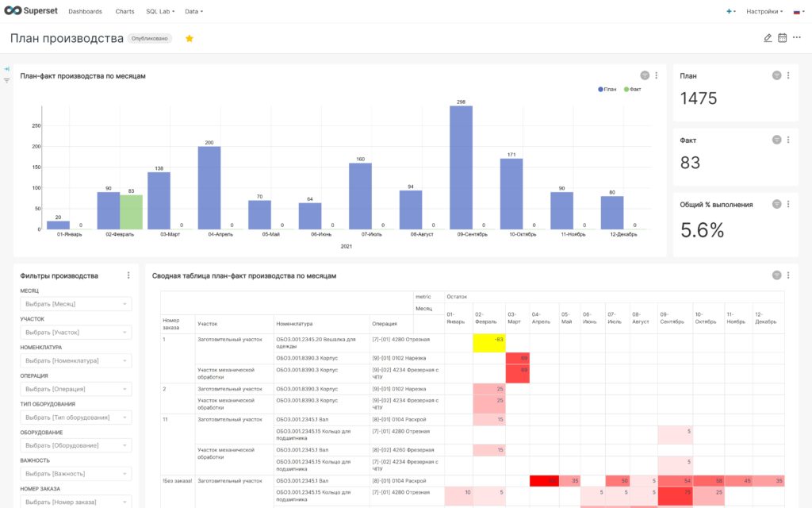
Task: Open the calendar icon in the dashboard header
Action: pos(782,38)
